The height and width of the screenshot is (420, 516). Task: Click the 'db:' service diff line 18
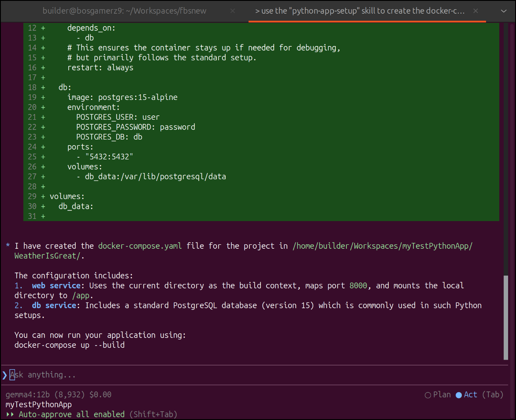[x=65, y=88]
